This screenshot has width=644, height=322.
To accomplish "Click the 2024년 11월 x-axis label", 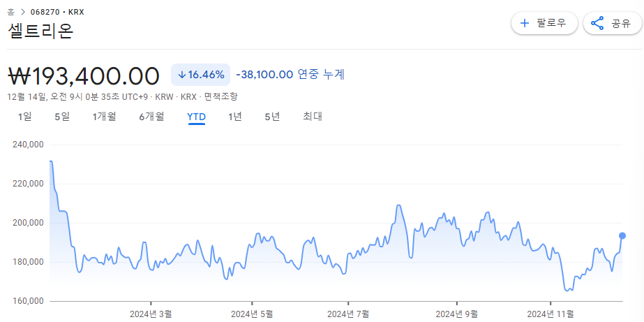I will 551,314.
